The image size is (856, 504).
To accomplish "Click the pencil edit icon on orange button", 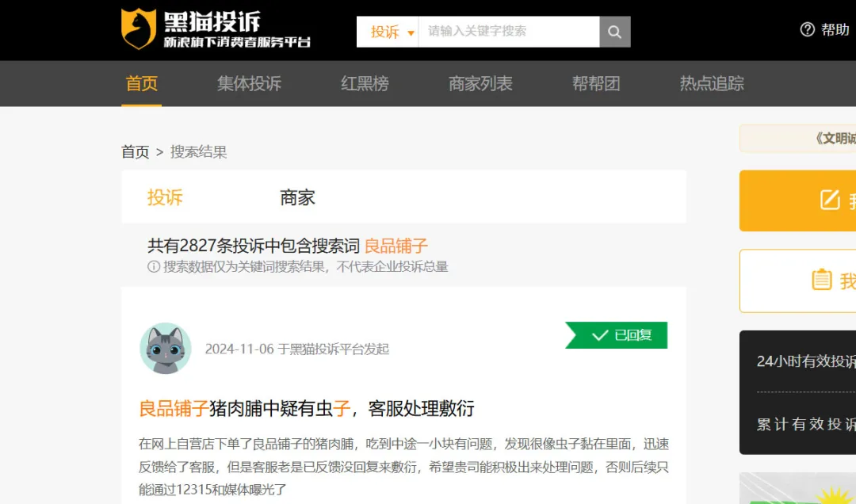I will coord(830,200).
